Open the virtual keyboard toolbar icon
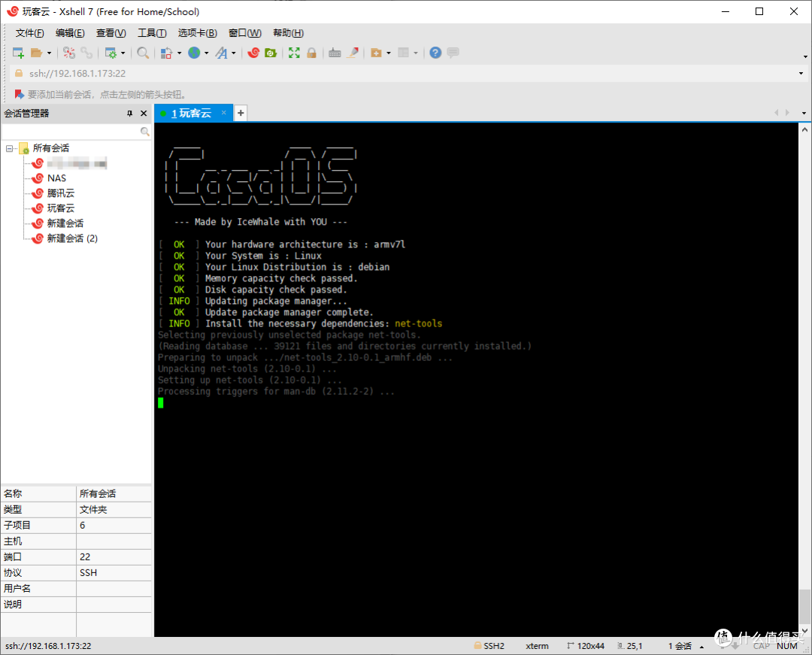The image size is (812, 655). click(335, 53)
